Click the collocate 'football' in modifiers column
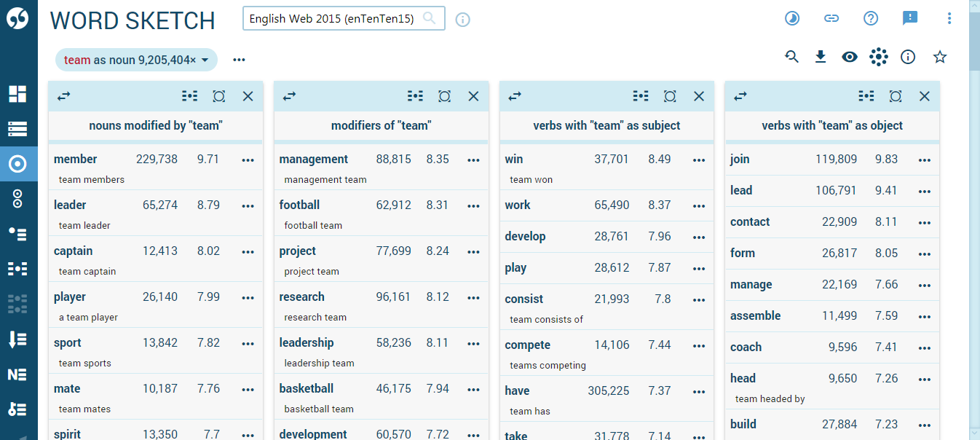Viewport: 980px width, 440px height. pos(299,205)
